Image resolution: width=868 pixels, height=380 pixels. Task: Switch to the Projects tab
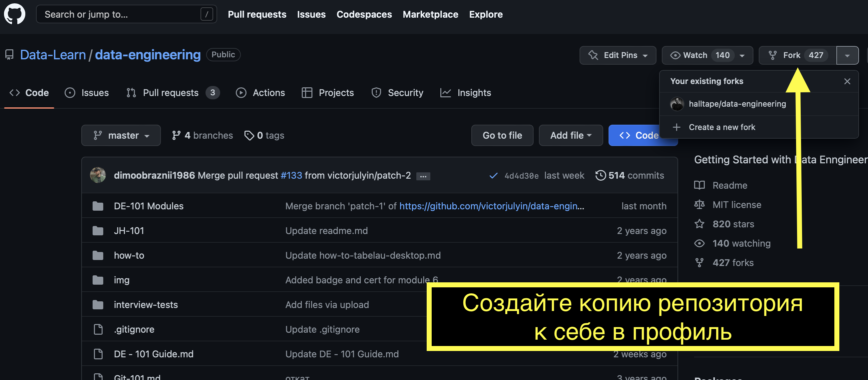point(327,93)
